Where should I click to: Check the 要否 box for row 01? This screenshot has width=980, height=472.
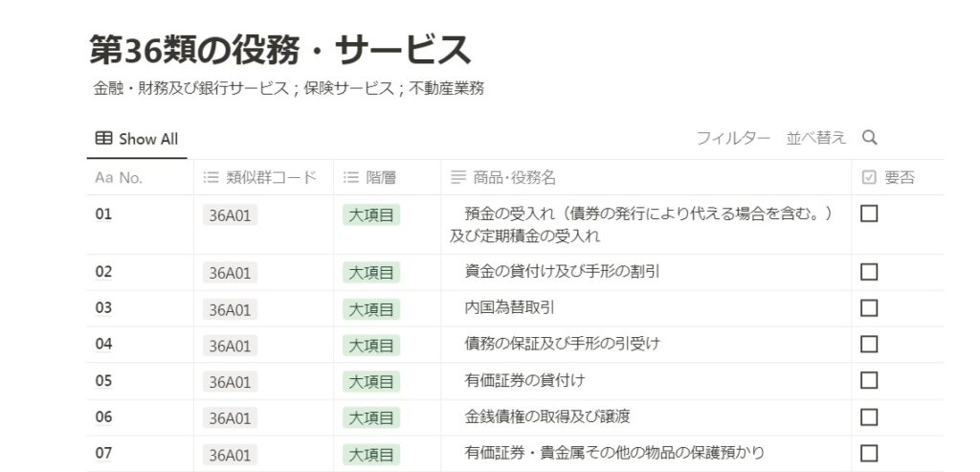pos(869,214)
